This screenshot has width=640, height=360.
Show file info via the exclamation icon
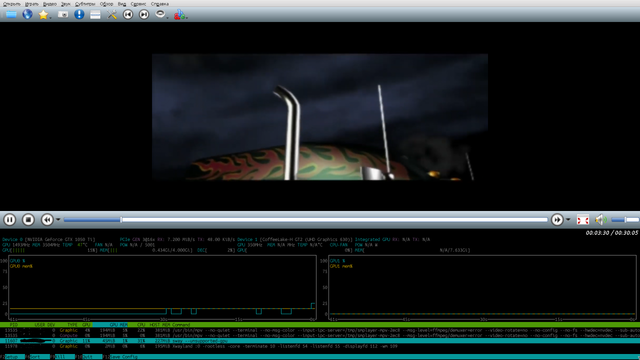(79, 15)
